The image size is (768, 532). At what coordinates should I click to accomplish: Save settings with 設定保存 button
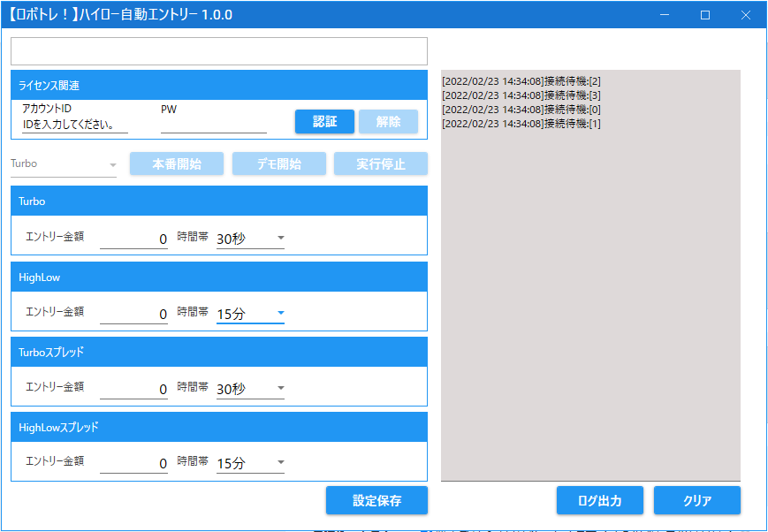(376, 500)
